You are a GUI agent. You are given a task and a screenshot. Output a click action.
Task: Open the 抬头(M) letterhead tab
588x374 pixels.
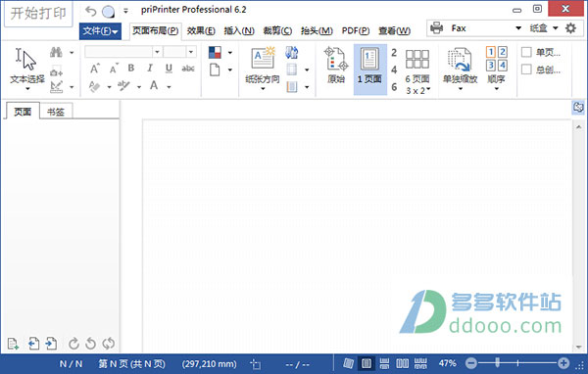(317, 30)
